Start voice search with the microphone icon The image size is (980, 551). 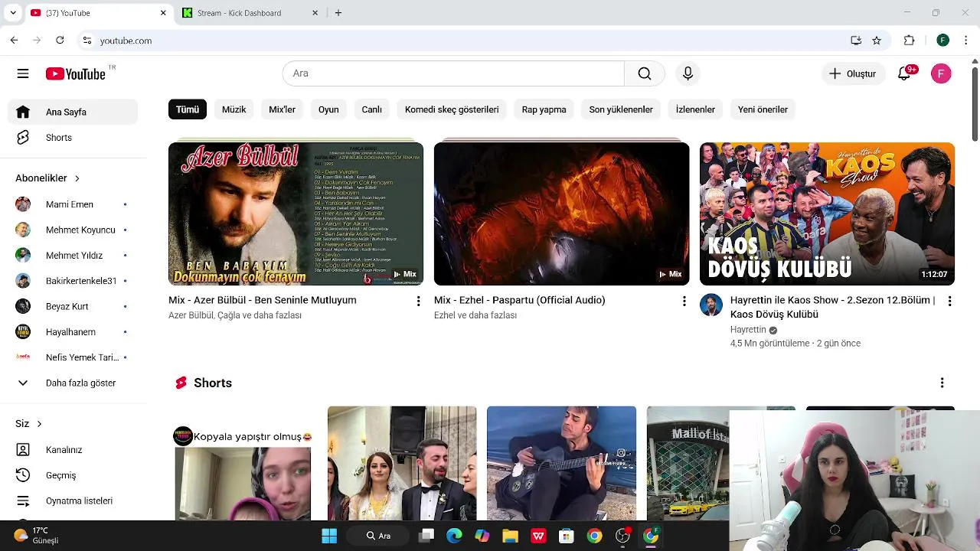pos(688,73)
